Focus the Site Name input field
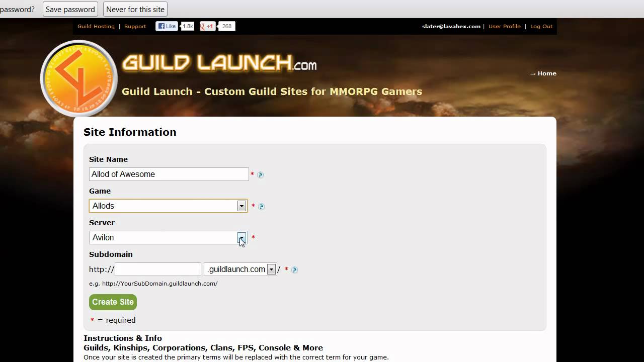Viewport: 644px width, 362px height. pyautogui.click(x=169, y=174)
